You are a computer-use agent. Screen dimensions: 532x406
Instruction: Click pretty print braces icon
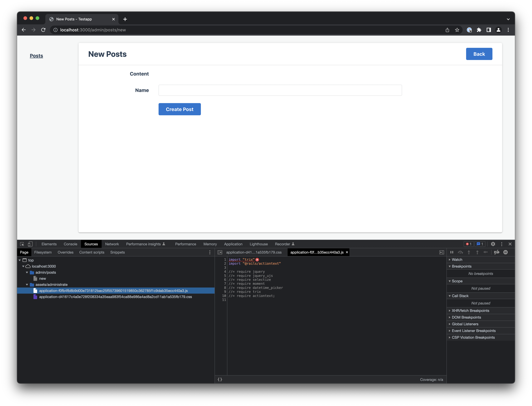tap(220, 379)
